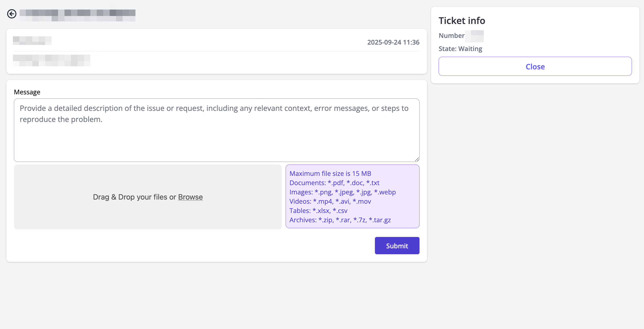Click the Archives file types line
Screen dimensions: 644x329
tap(340, 220)
